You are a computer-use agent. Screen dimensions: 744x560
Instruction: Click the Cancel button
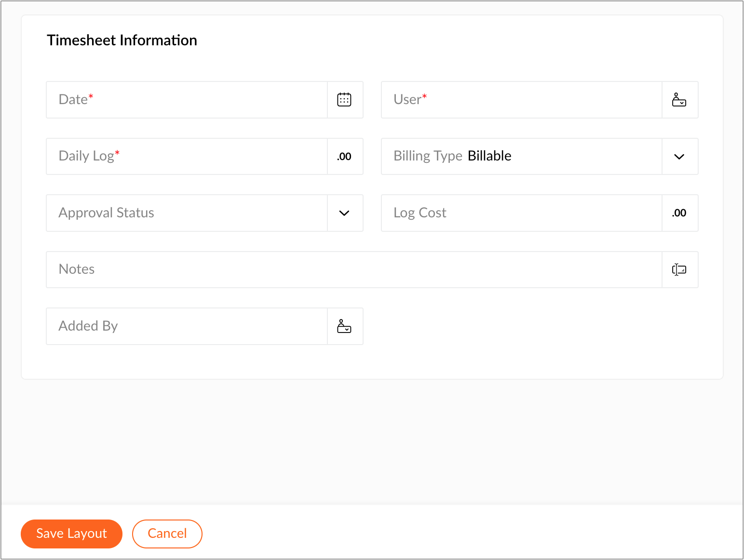(167, 533)
